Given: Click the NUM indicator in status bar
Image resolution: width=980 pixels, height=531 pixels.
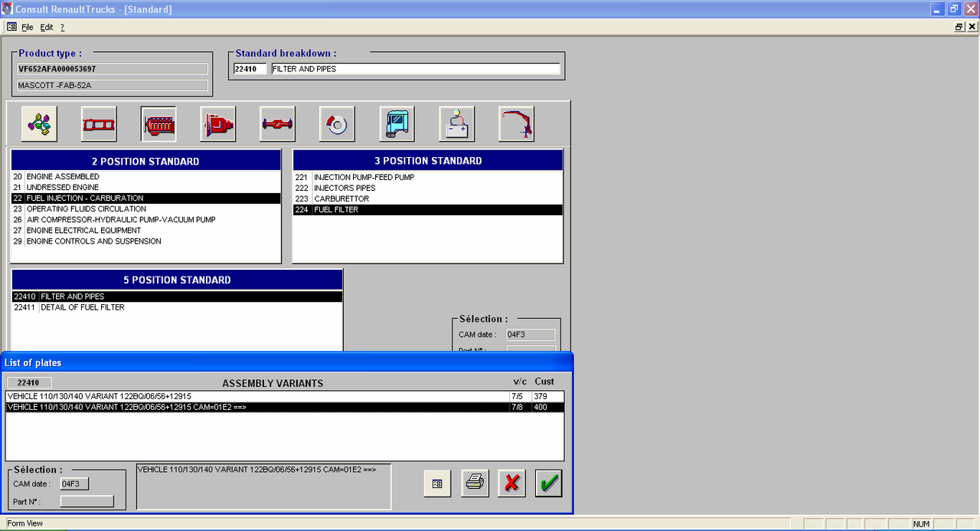Looking at the screenshot, I should point(921,523).
